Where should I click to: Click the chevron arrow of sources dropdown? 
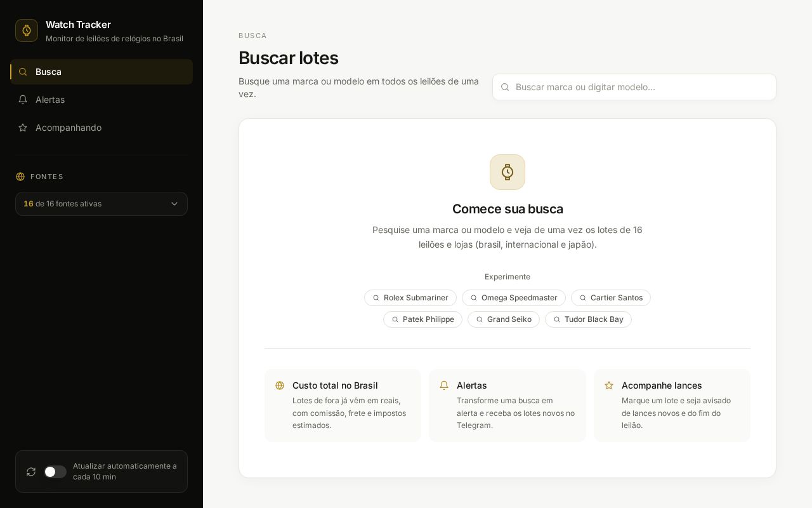[174, 204]
